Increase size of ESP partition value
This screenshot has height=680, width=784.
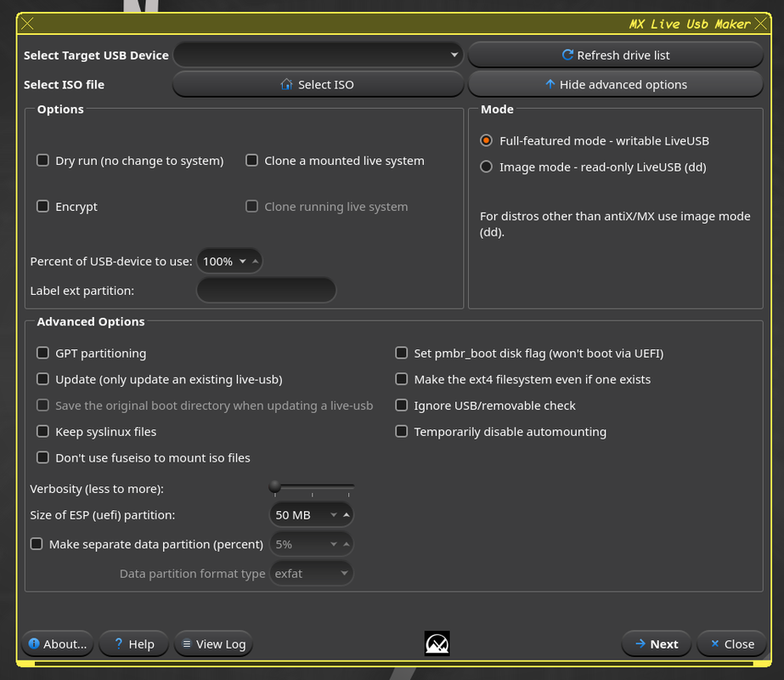pyautogui.click(x=346, y=515)
